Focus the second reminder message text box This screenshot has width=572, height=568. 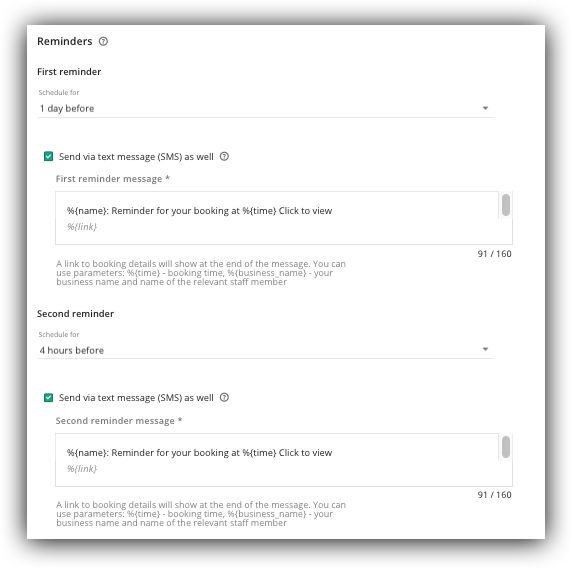(x=277, y=460)
